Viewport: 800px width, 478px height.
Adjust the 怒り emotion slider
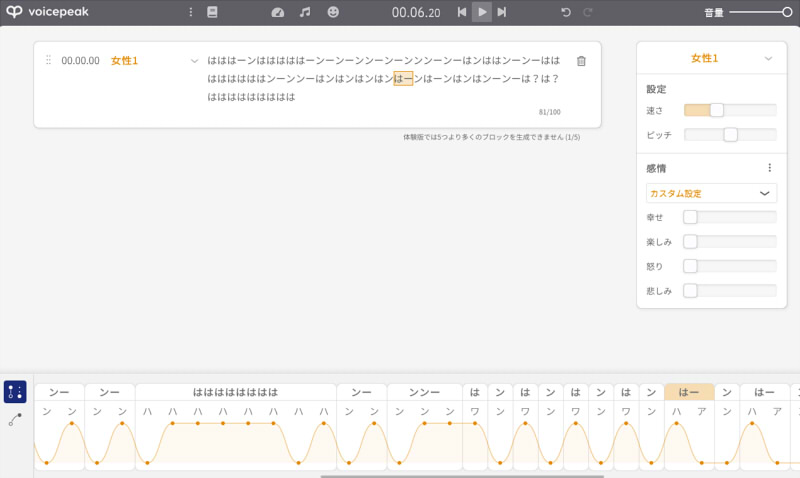click(730, 266)
